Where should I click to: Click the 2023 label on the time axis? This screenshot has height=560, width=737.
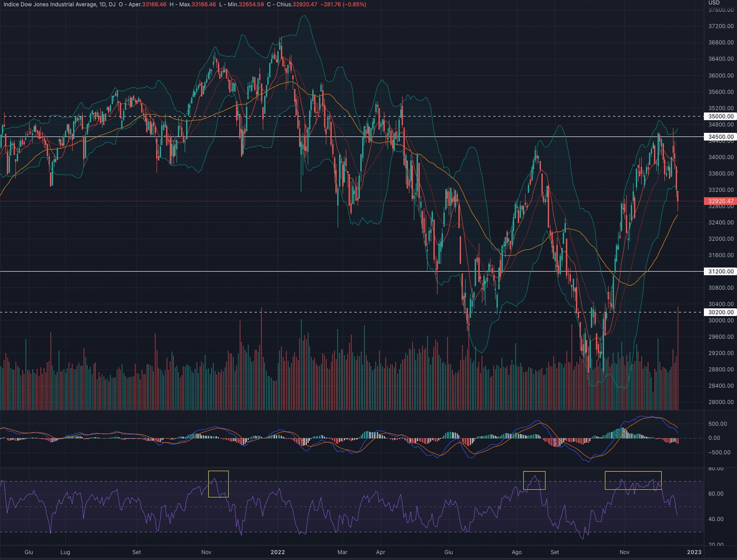[694, 552]
